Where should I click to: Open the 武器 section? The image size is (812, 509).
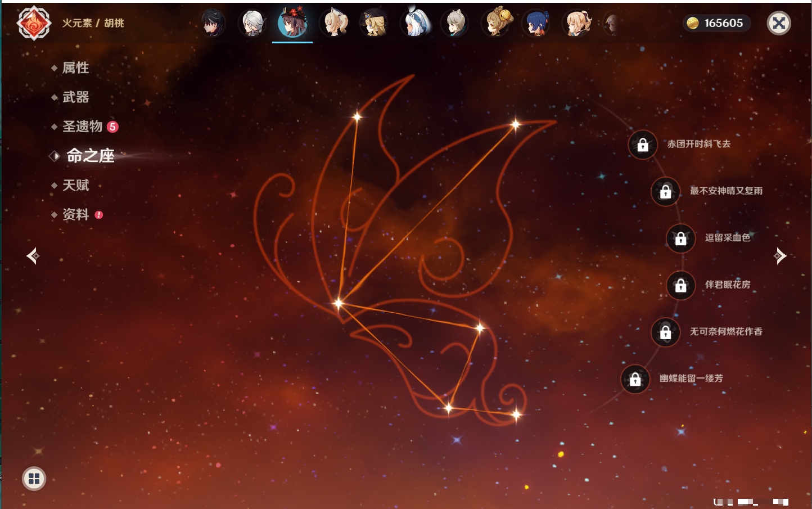tap(75, 97)
